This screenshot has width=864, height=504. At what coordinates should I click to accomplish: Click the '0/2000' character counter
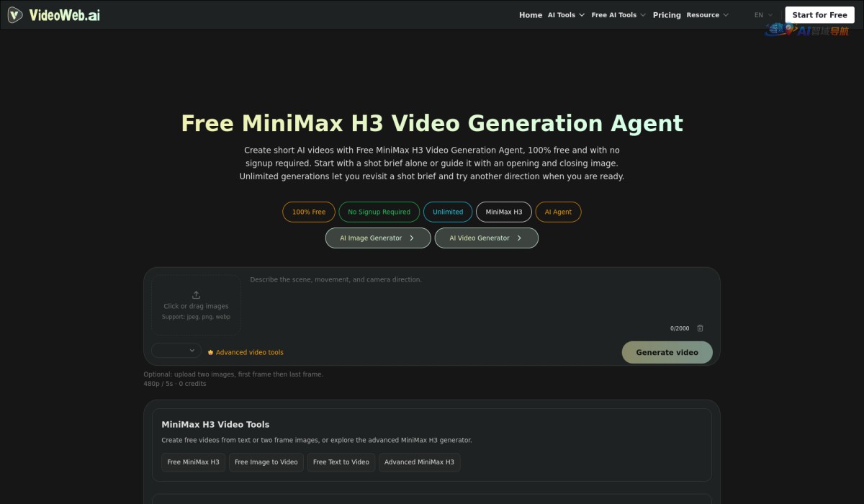(x=680, y=329)
